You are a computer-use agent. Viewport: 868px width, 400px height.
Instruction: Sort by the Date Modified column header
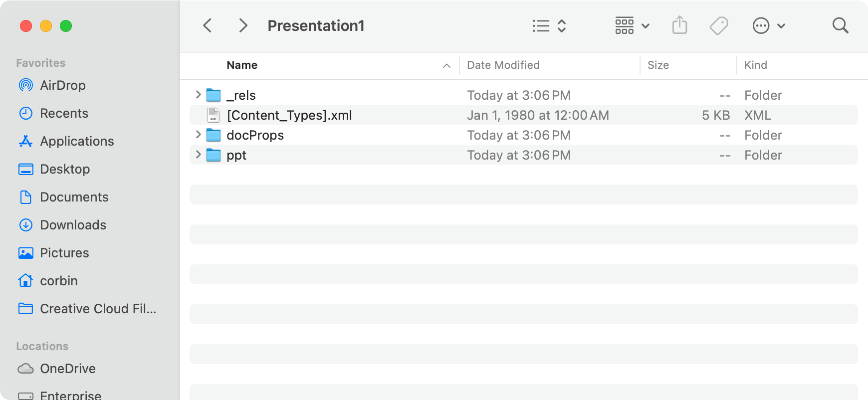(x=503, y=65)
